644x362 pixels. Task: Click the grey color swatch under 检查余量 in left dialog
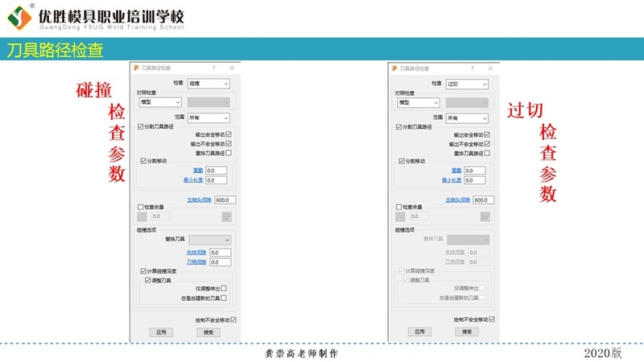pyautogui.click(x=142, y=216)
